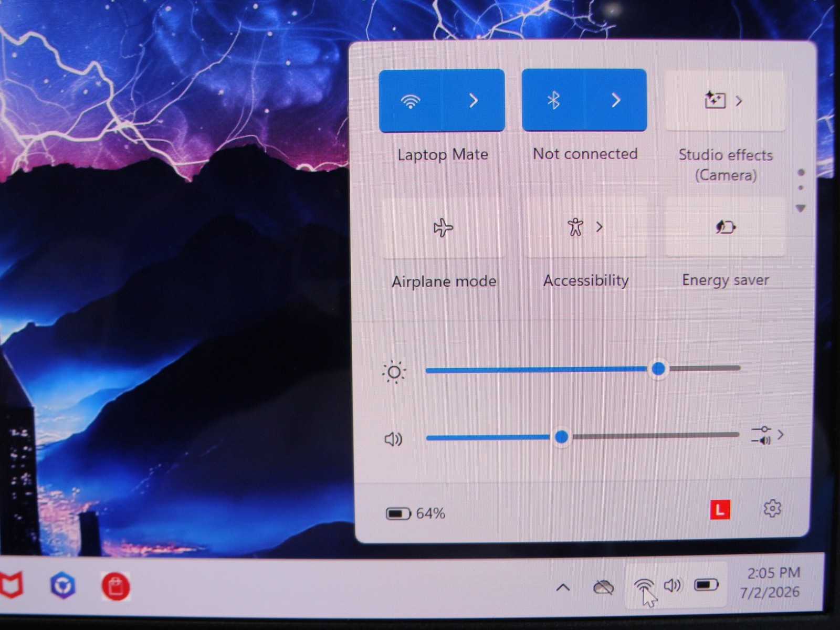The width and height of the screenshot is (840, 630).
Task: Click the Energy saver label
Action: pyautogui.click(x=725, y=280)
